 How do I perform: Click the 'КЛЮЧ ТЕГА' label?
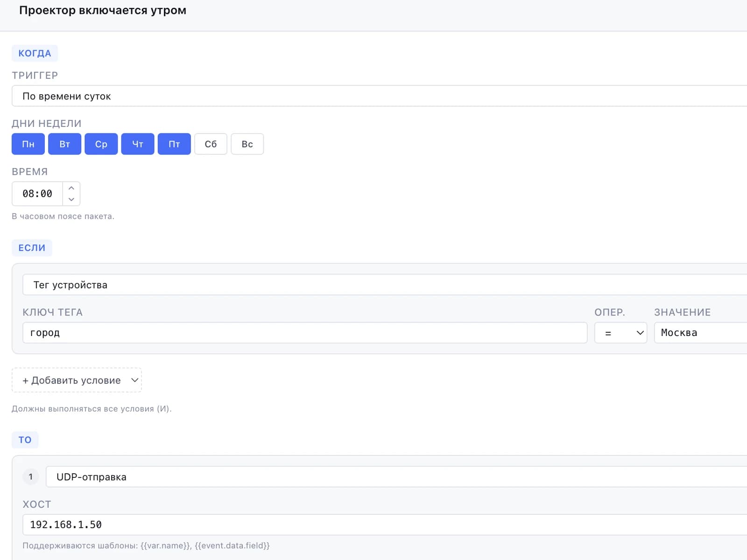point(53,312)
